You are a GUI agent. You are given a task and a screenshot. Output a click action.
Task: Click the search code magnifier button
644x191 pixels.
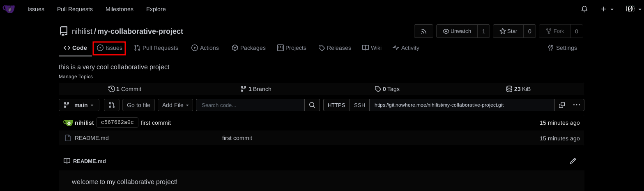click(x=312, y=105)
